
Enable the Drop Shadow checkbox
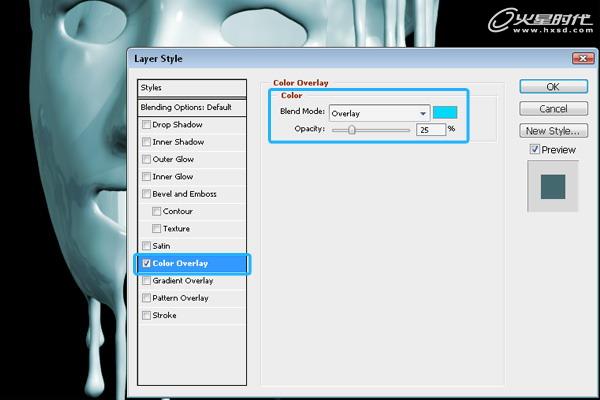coord(146,125)
